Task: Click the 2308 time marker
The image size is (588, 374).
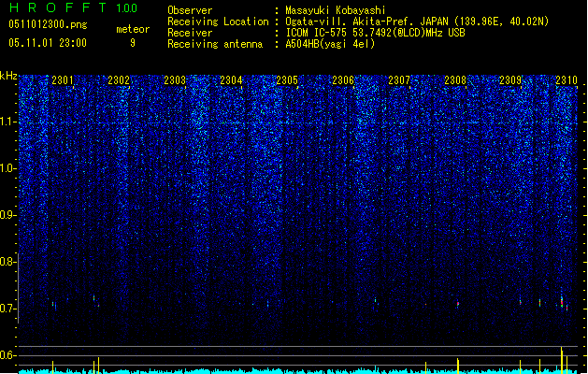Action: click(455, 80)
